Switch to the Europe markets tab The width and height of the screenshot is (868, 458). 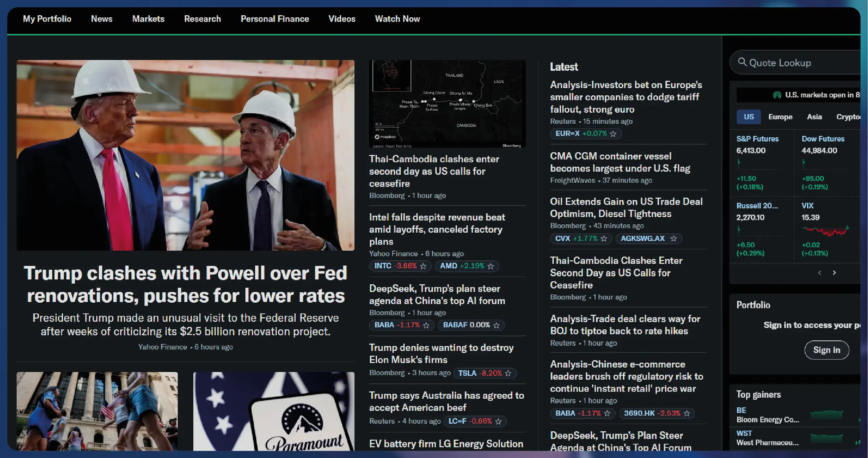tap(780, 117)
